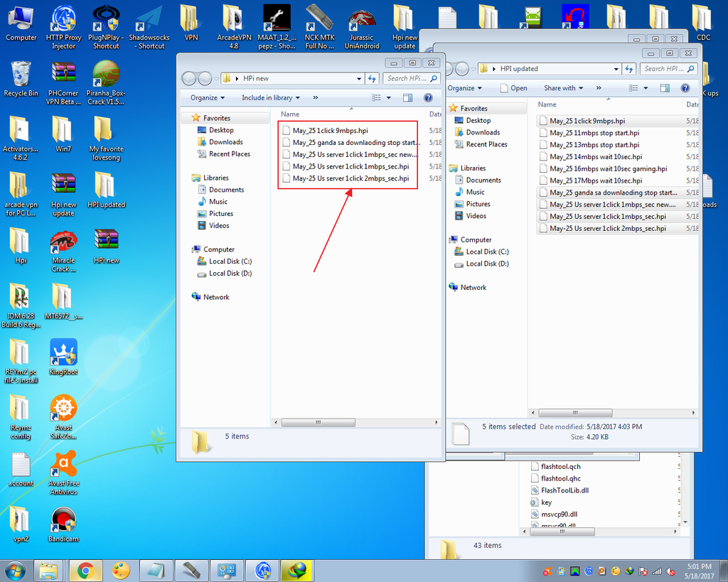
Task: Select Downloads in HPi new Favorites
Action: pos(225,142)
